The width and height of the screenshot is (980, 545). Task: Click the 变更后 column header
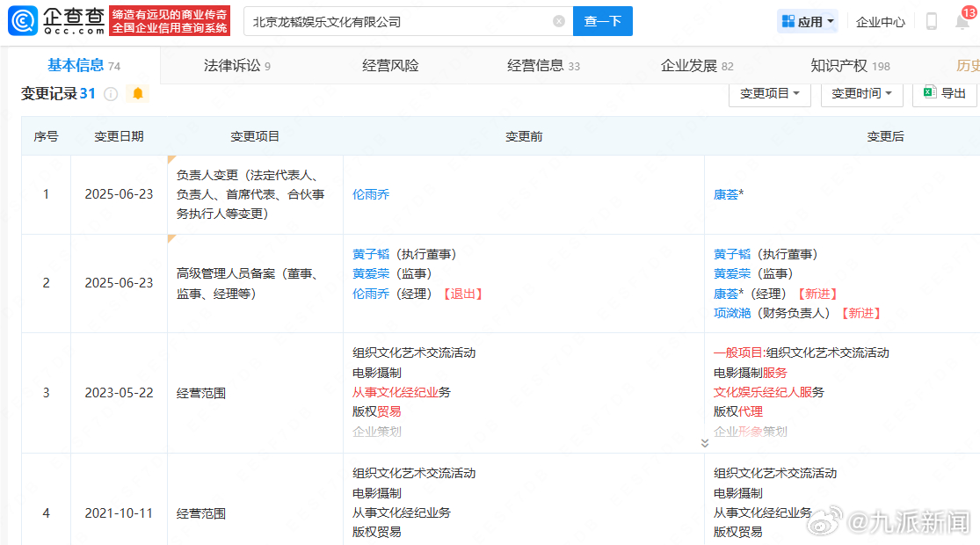885,136
